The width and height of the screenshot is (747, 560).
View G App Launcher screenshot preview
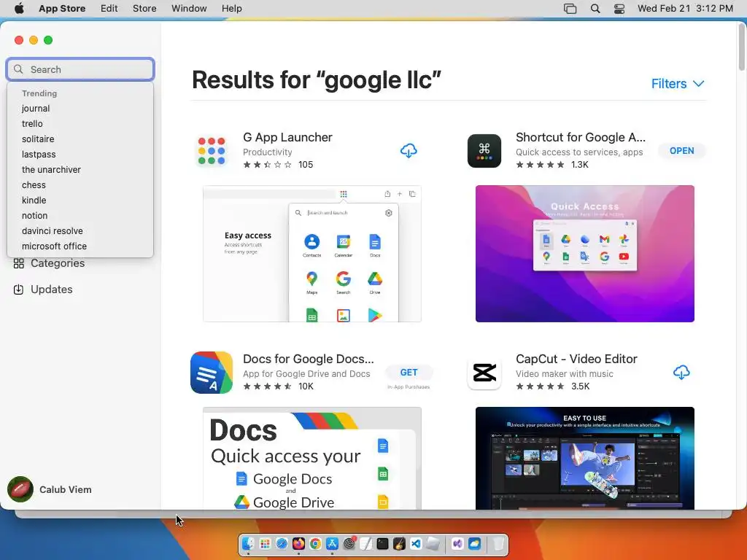312,254
